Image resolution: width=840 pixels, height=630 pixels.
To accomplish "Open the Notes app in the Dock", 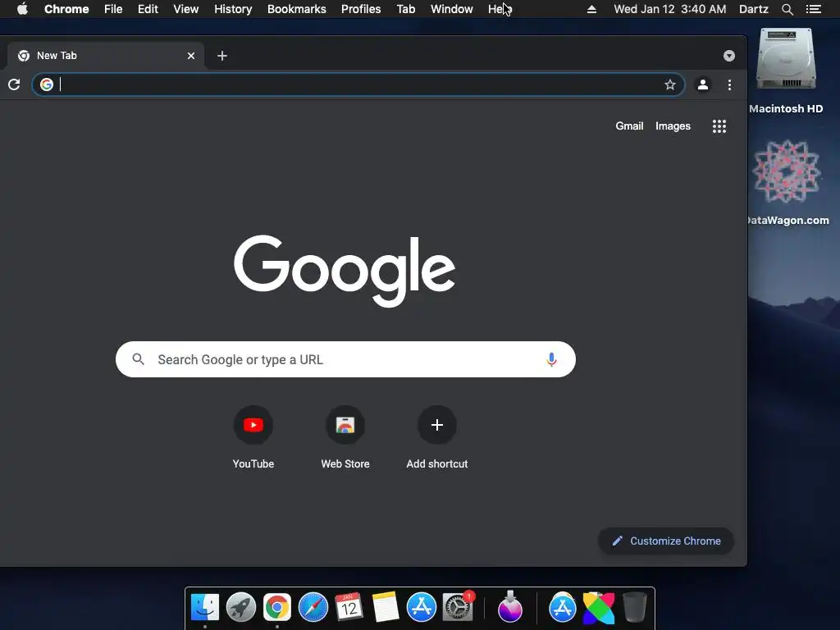I will tap(385, 608).
